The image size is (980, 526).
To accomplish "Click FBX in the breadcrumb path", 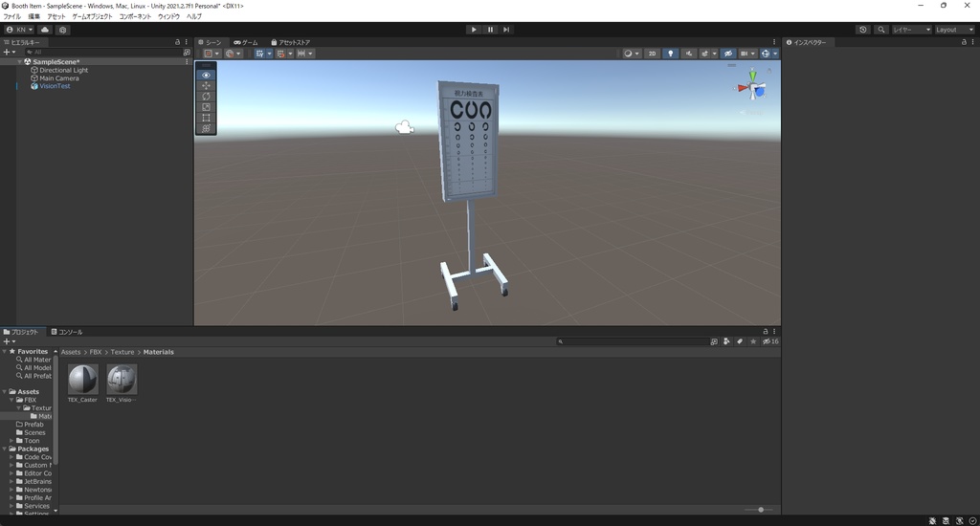I will (96, 352).
